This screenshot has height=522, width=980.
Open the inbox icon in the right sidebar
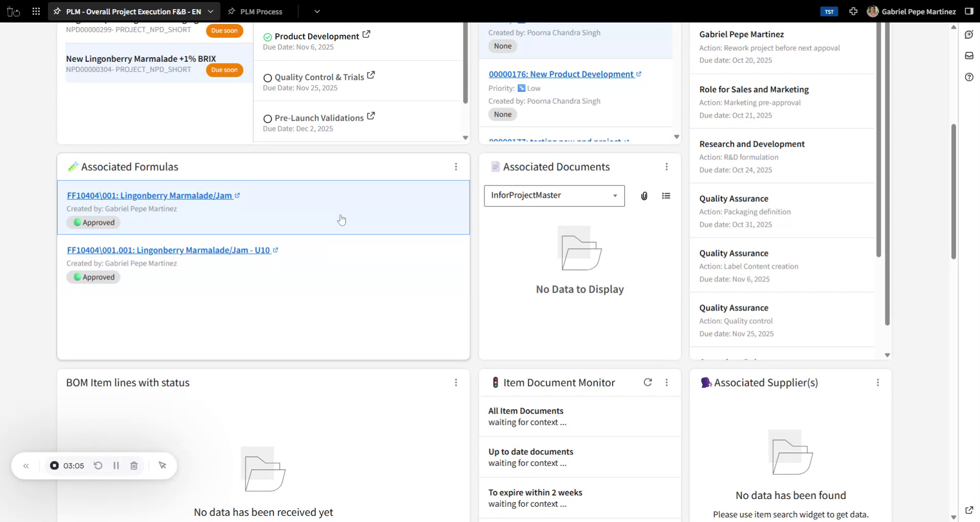[x=969, y=56]
